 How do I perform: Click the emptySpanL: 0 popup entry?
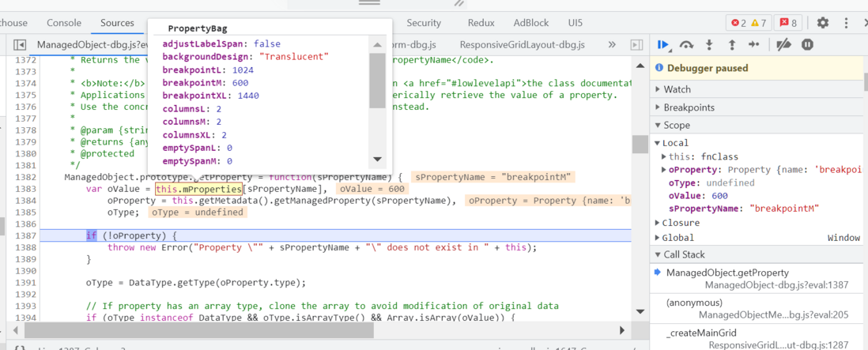pyautogui.click(x=197, y=149)
